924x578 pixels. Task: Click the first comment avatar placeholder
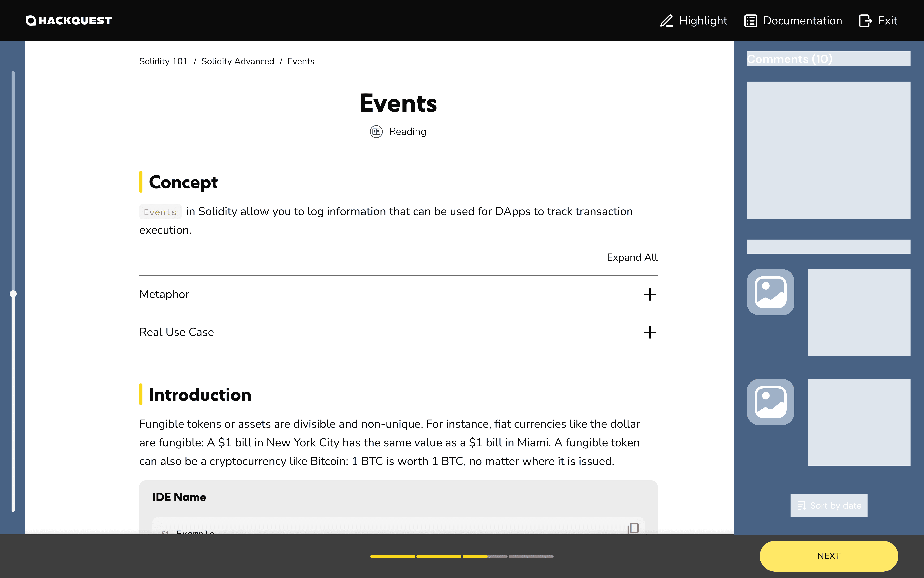coord(770,292)
